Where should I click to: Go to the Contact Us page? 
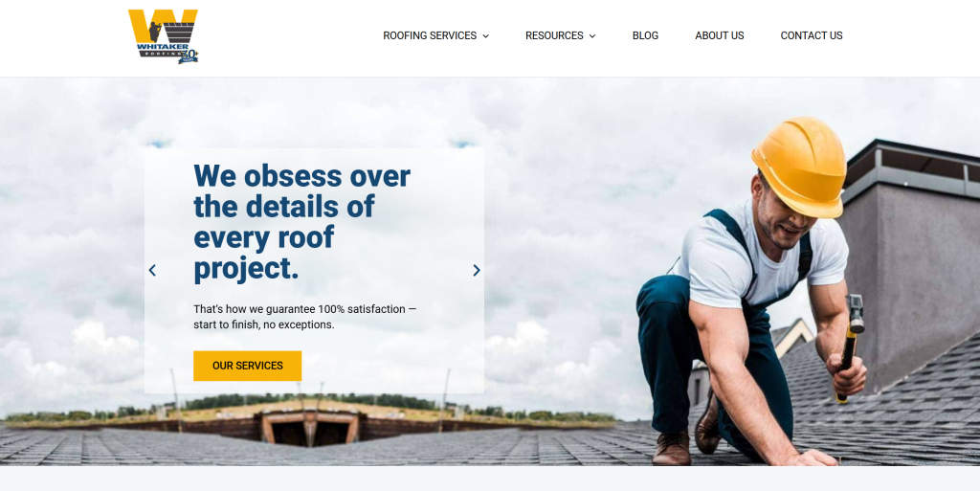click(x=812, y=35)
